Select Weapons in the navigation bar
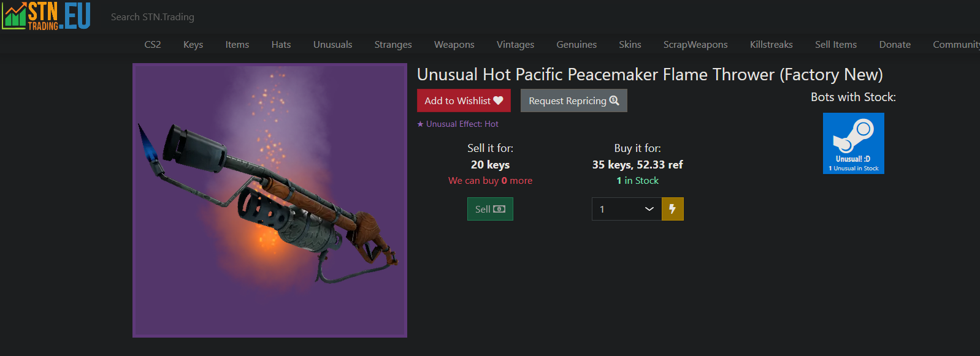 [x=454, y=45]
